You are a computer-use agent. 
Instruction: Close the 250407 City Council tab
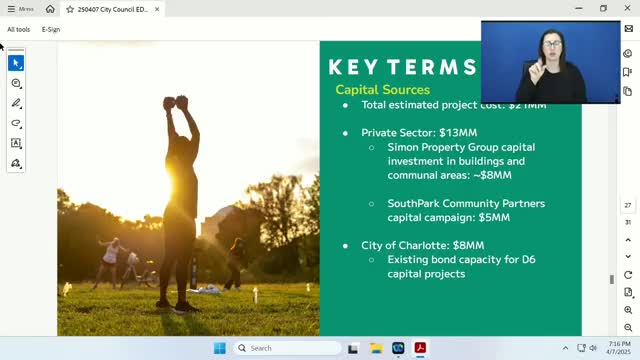tap(157, 9)
